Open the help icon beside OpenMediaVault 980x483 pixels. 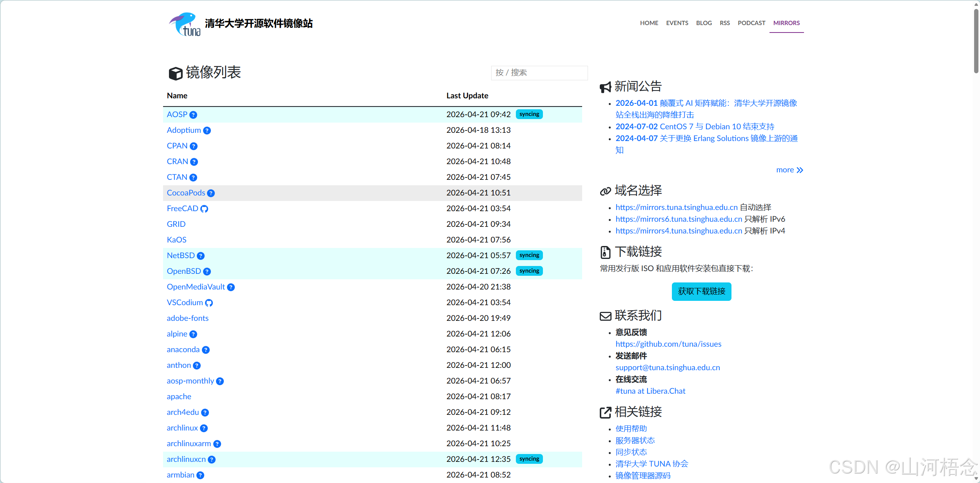coord(231,287)
